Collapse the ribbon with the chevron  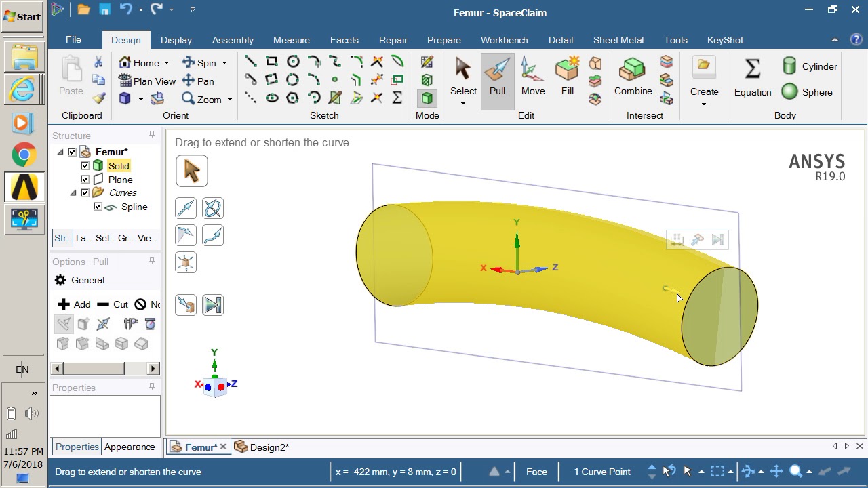pyautogui.click(x=835, y=40)
